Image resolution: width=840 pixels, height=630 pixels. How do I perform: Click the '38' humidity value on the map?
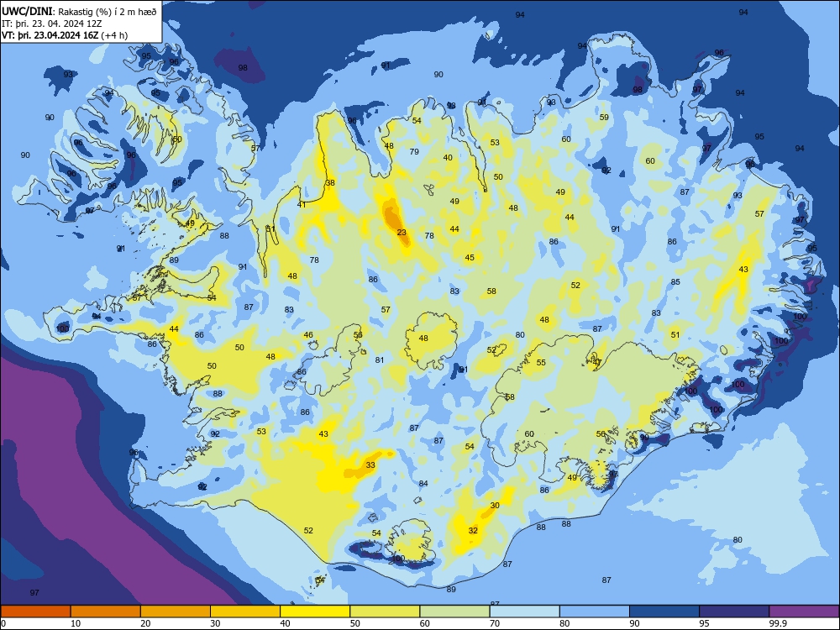330,182
